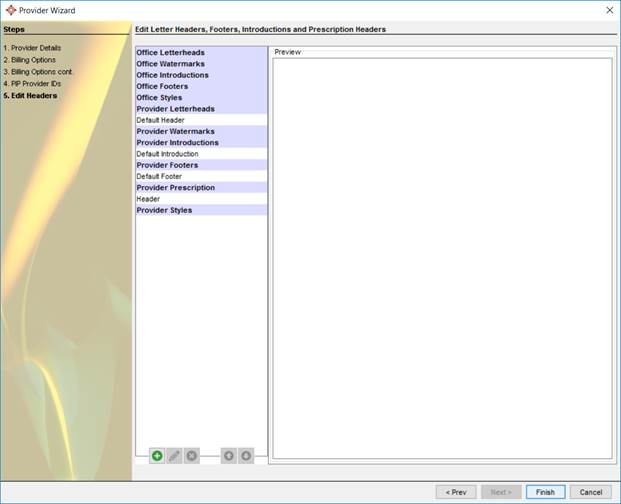Cancel the Provider Wizard
The image size is (621, 504).
pyautogui.click(x=591, y=492)
